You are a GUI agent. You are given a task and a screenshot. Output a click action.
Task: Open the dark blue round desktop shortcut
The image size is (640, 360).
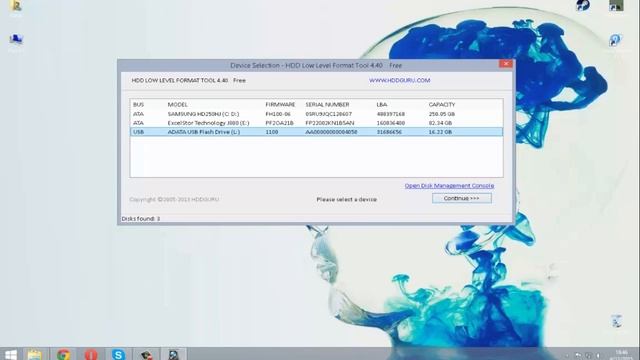click(582, 6)
